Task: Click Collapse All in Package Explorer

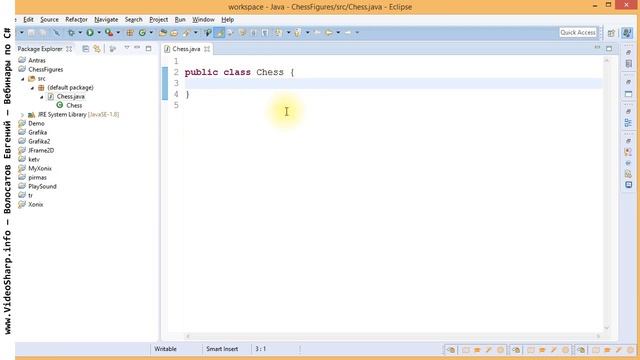Action: tap(85, 49)
